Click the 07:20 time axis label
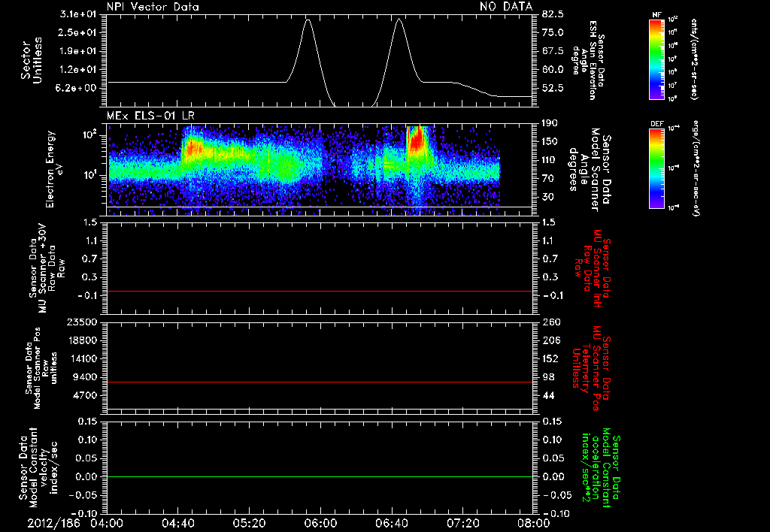This screenshot has width=770, height=532. pyautogui.click(x=462, y=523)
